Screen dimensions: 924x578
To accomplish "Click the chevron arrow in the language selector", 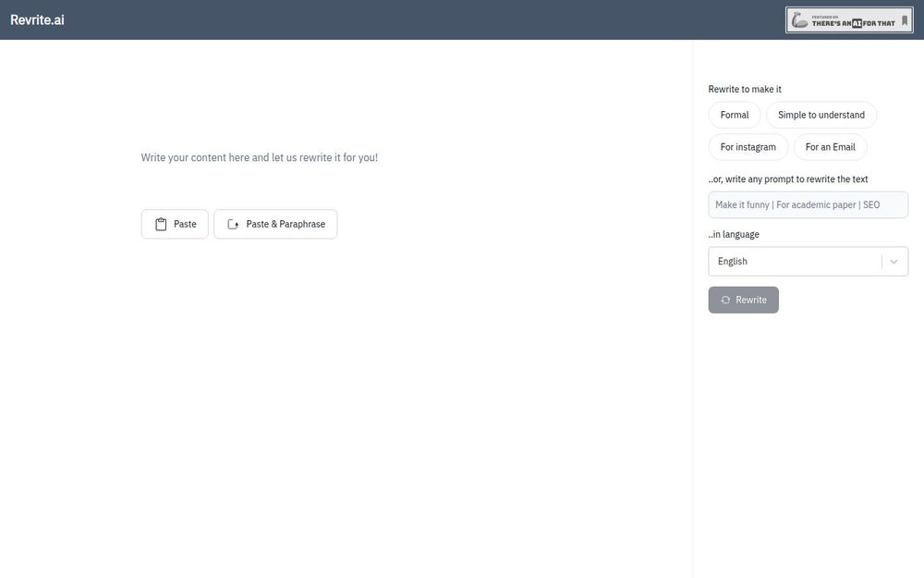I will (x=894, y=262).
